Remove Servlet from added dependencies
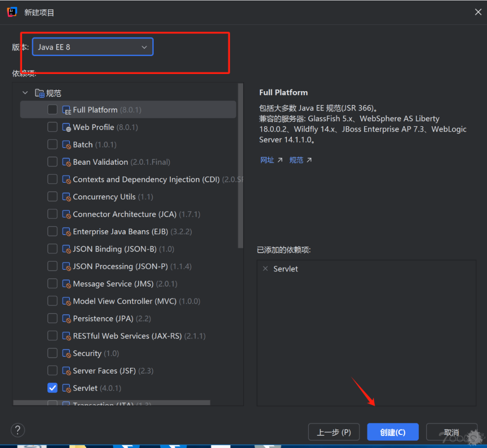 (265, 268)
